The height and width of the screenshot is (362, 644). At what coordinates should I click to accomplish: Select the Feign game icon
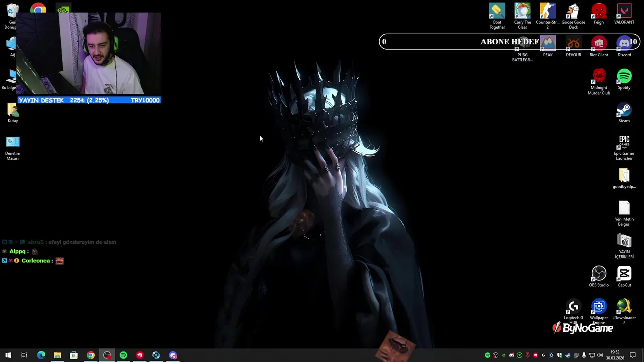[x=599, y=14]
